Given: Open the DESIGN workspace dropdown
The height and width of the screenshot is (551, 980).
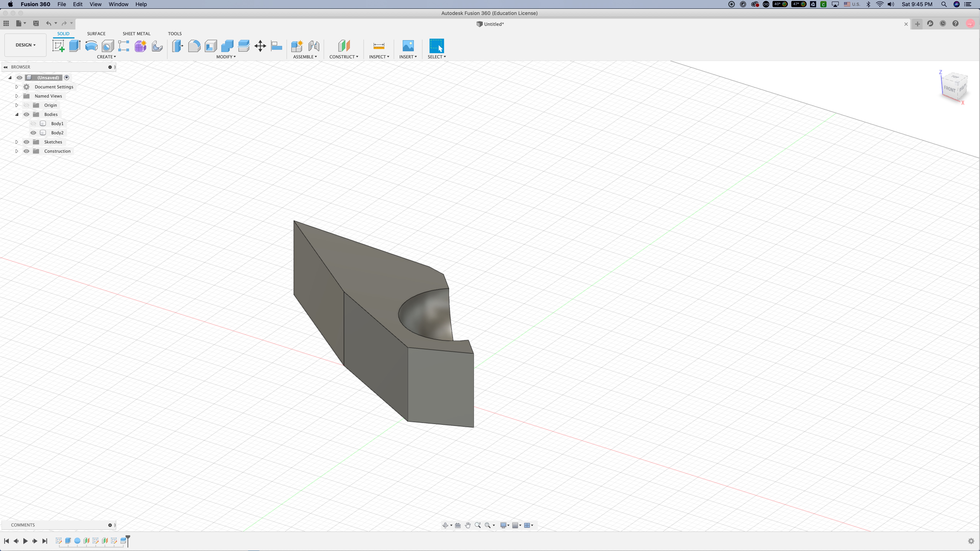Looking at the screenshot, I should [25, 45].
